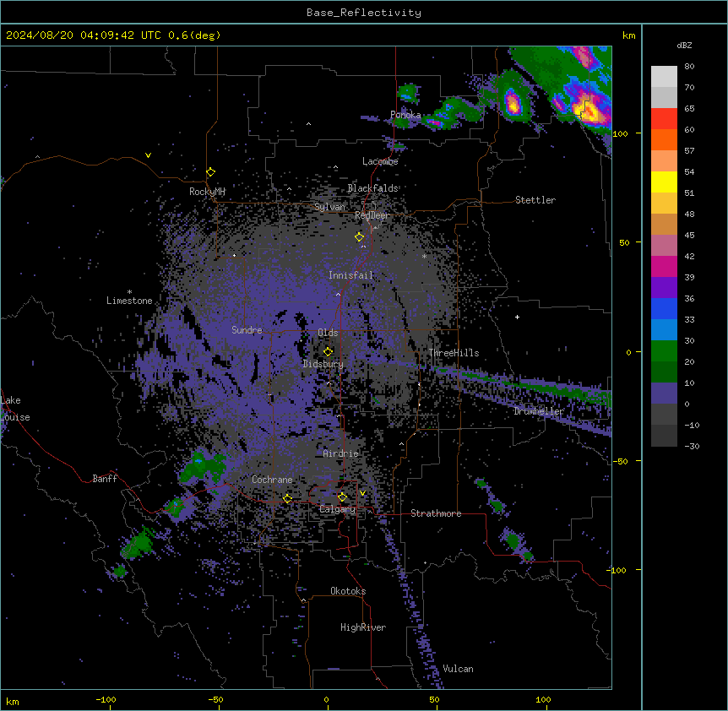Click the Didsbury label
This screenshot has height=711, width=728.
(323, 364)
